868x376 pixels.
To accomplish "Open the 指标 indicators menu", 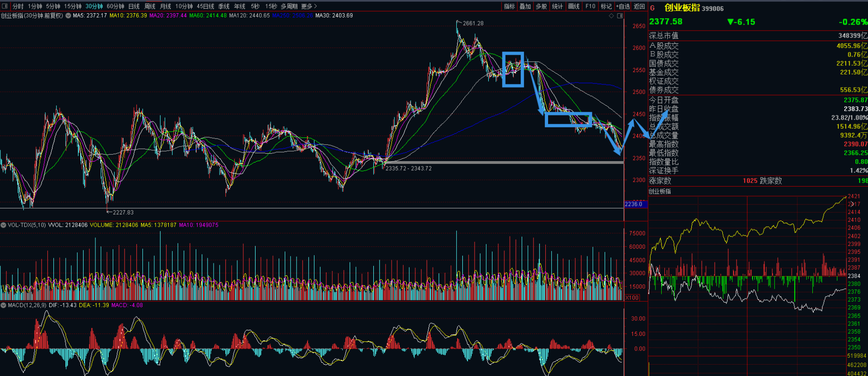I will coord(509,6).
